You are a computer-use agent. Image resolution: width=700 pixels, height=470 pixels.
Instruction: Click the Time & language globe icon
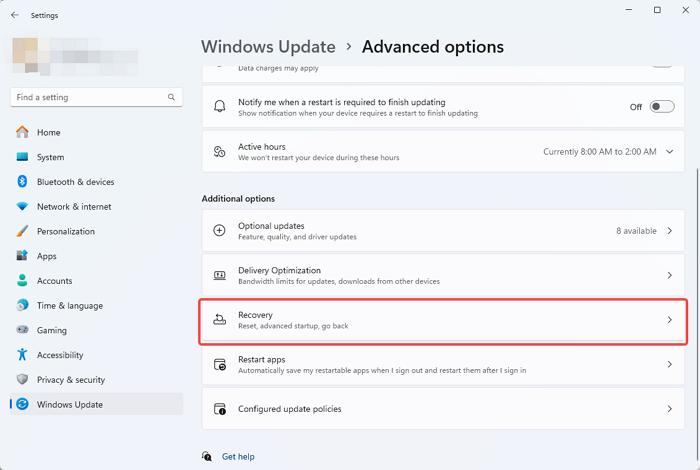pos(22,306)
